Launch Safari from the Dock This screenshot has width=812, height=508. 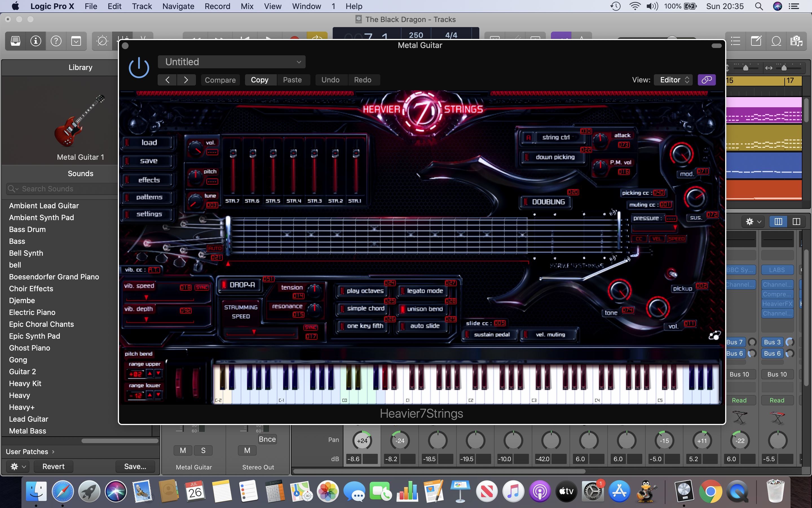click(x=62, y=491)
